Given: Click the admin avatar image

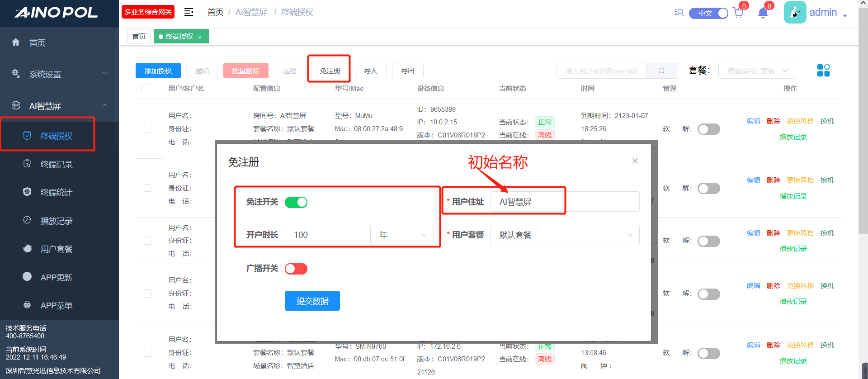Looking at the screenshot, I should (795, 13).
